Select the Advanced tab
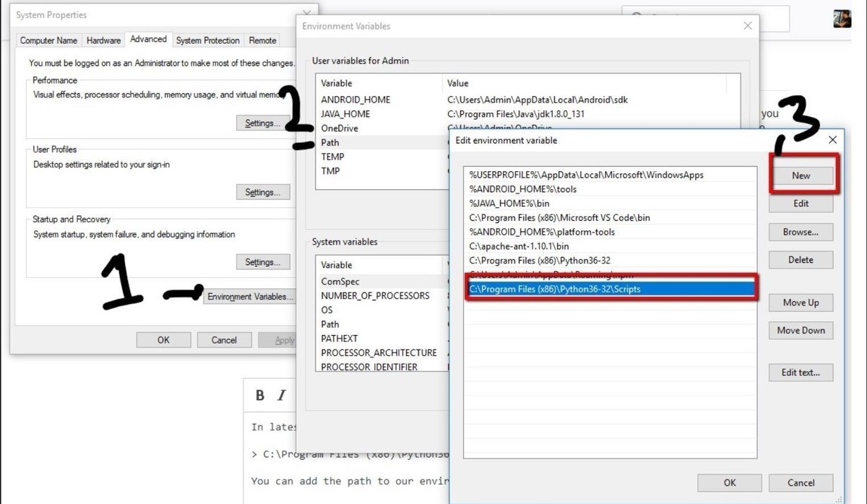 click(149, 40)
